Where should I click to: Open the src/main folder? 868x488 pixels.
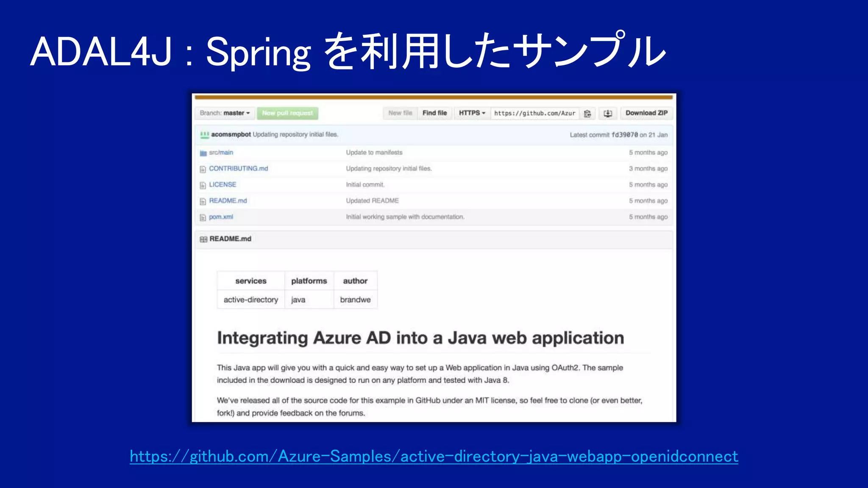coord(221,152)
